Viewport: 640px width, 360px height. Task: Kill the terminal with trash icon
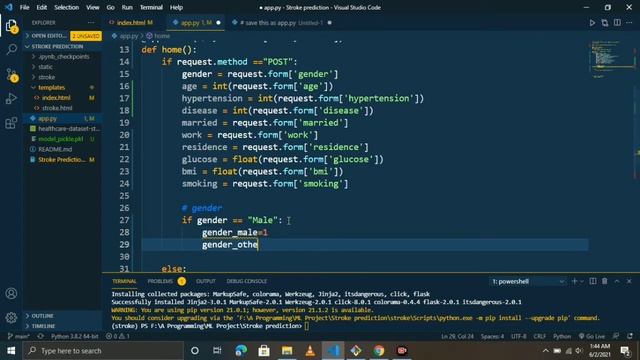[x=604, y=281]
